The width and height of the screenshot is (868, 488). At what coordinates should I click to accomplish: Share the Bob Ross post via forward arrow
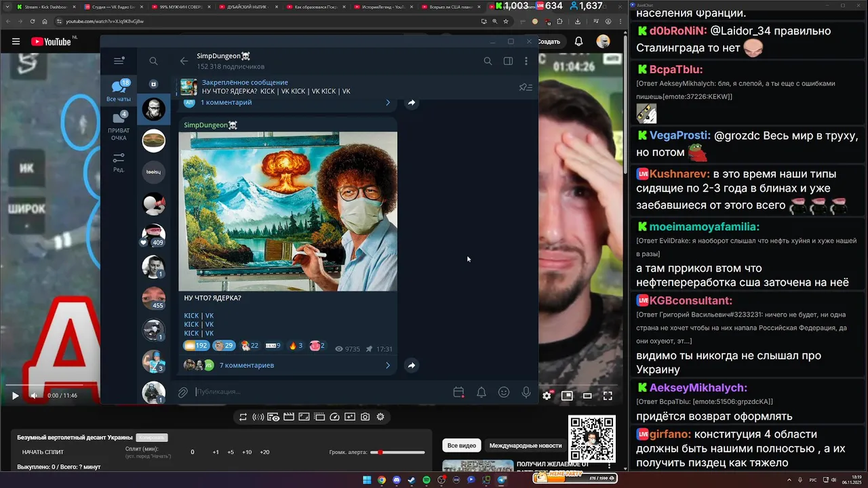(411, 365)
